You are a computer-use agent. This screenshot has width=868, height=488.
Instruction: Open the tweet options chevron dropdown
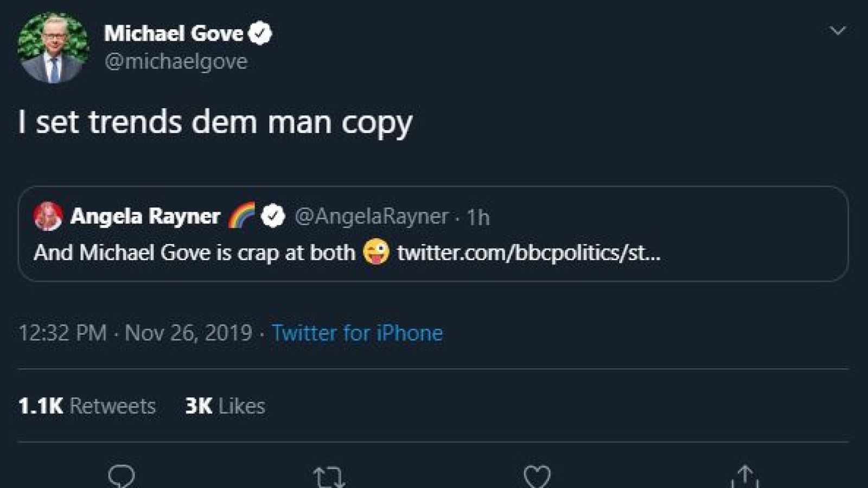[838, 30]
